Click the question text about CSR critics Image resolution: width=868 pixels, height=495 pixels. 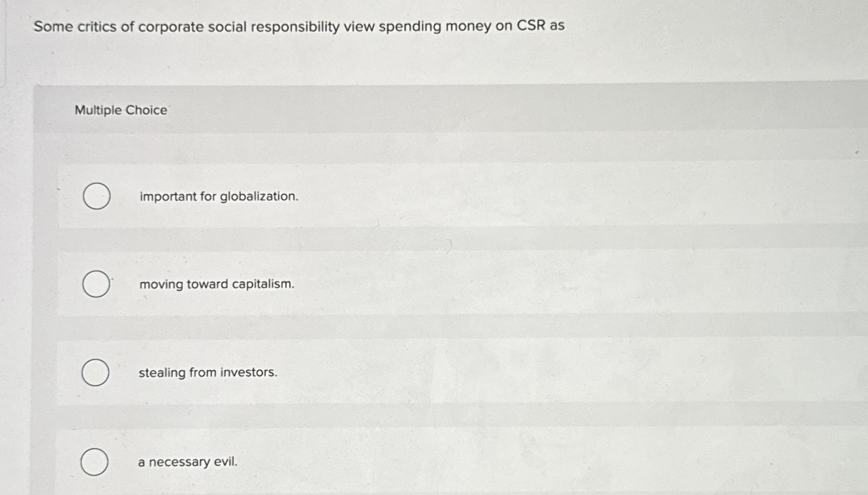click(298, 26)
